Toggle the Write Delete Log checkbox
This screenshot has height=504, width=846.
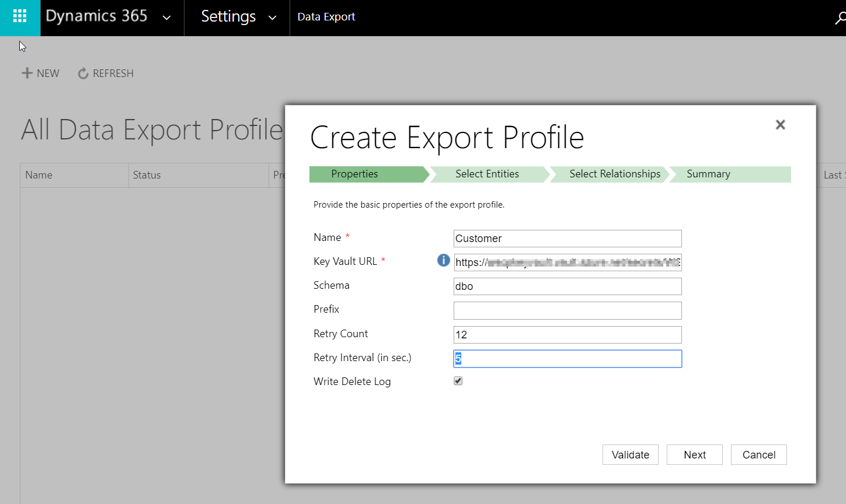coord(458,380)
